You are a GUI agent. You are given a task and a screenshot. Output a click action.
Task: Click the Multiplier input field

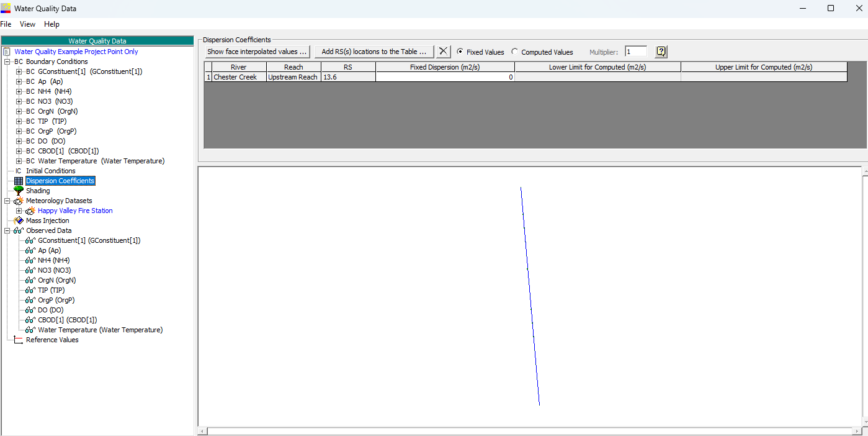(636, 52)
